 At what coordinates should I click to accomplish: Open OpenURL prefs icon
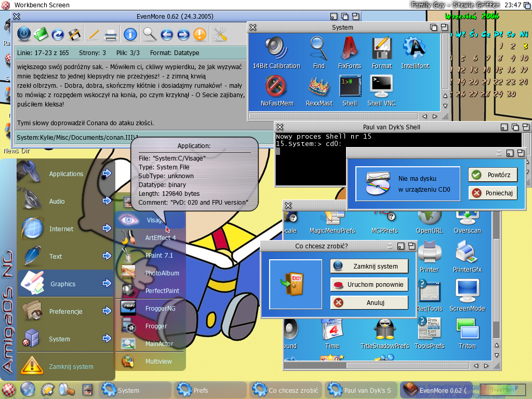(x=430, y=222)
